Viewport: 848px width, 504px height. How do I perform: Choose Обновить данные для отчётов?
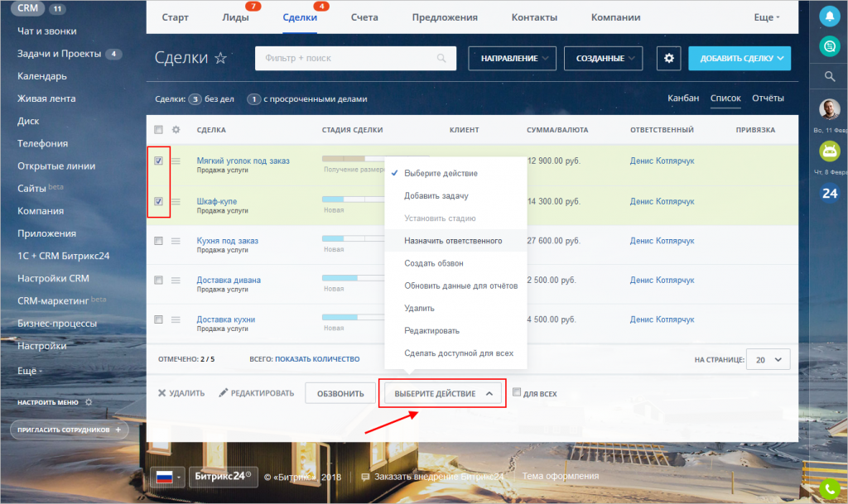[x=460, y=286]
